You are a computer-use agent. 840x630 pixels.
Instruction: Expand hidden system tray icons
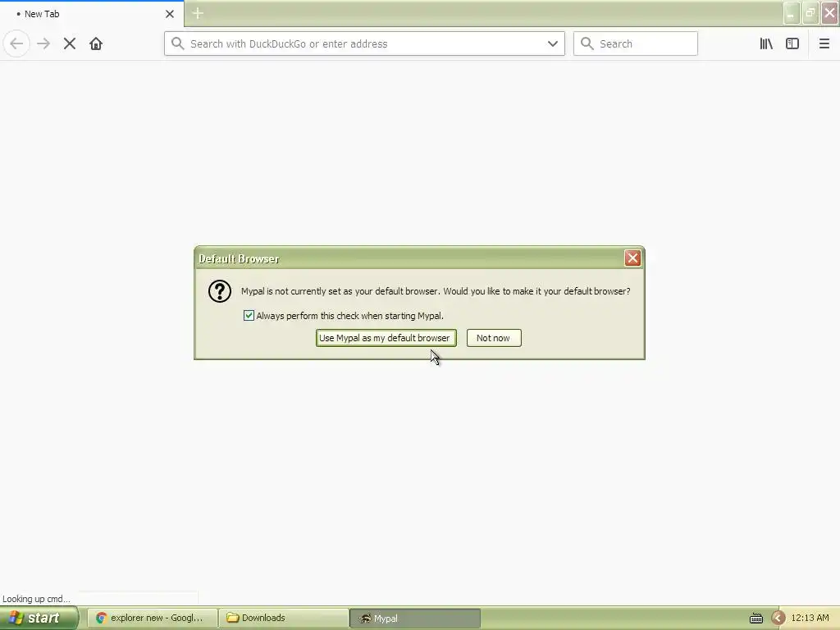click(x=778, y=619)
